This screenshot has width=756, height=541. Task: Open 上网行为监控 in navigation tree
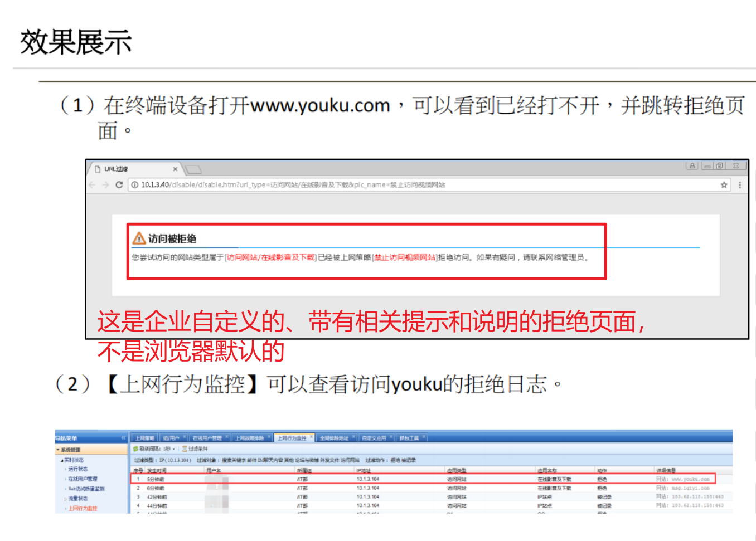click(x=83, y=509)
